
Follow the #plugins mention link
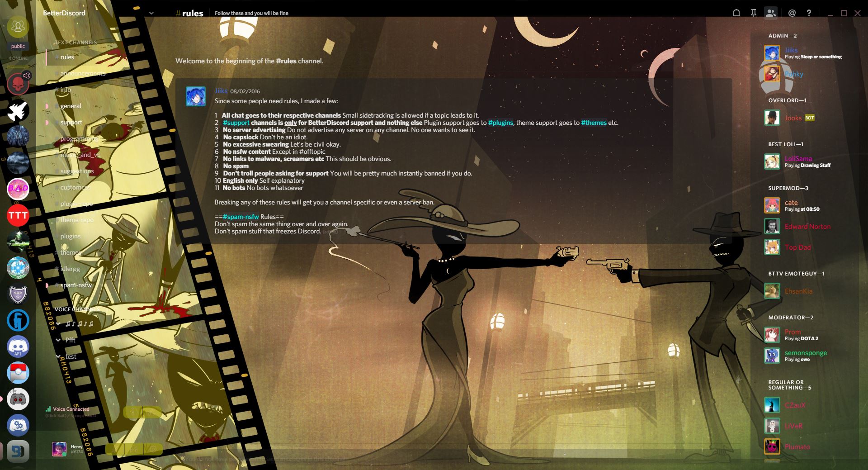pyautogui.click(x=500, y=123)
